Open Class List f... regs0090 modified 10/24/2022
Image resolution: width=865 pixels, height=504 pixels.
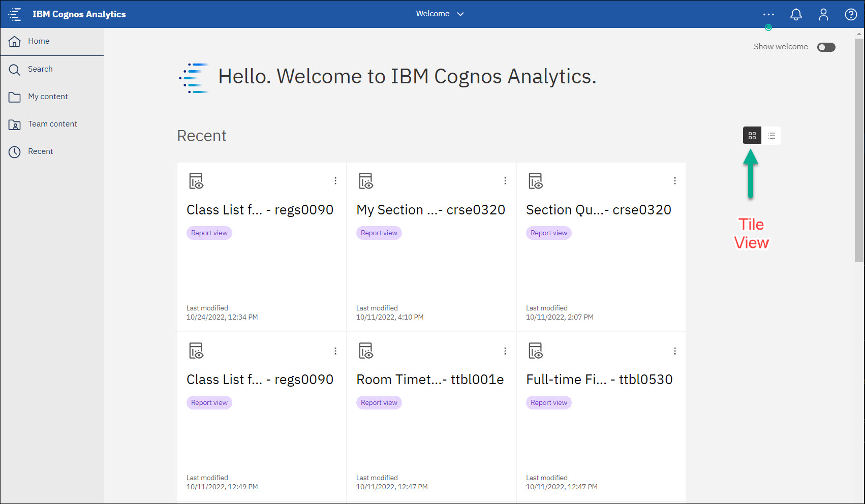pos(260,210)
